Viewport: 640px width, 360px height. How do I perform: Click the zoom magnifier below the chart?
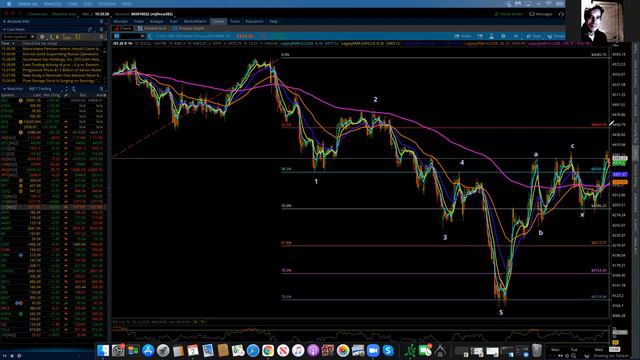click(573, 356)
